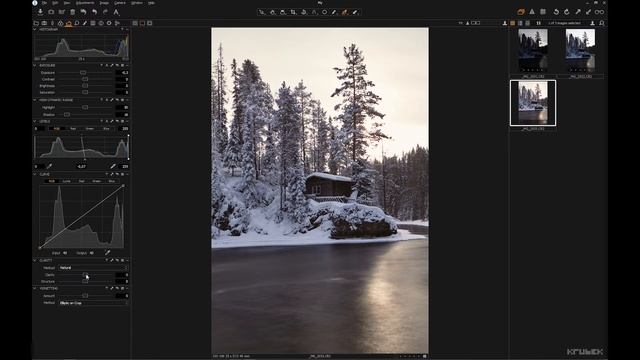
Task: Toggle the orange folder icon in top-right toolbar
Action: [x=521, y=12]
